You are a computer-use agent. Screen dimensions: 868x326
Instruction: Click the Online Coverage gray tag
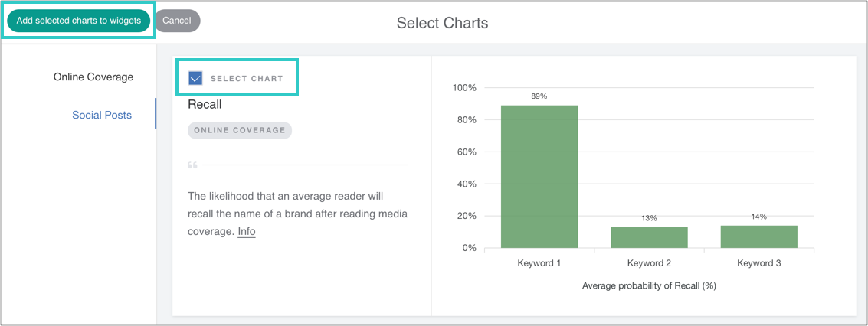[240, 130]
